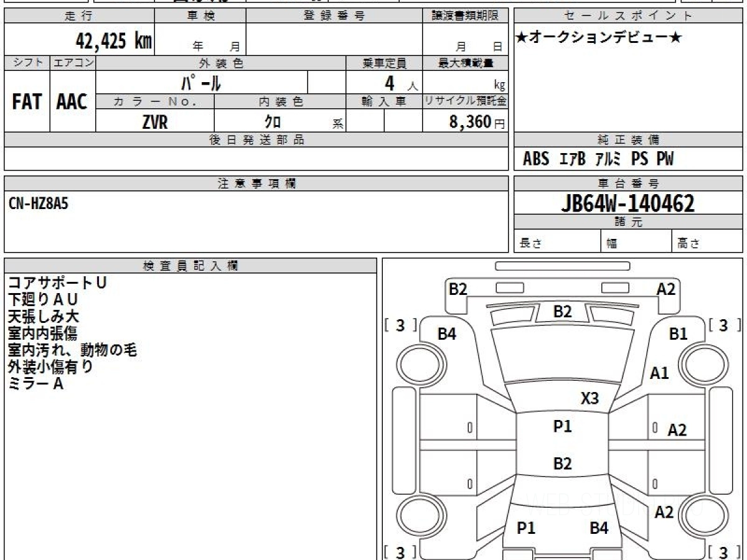Select PW in the equipment list
The width and height of the screenshot is (747, 560).
coord(665,159)
